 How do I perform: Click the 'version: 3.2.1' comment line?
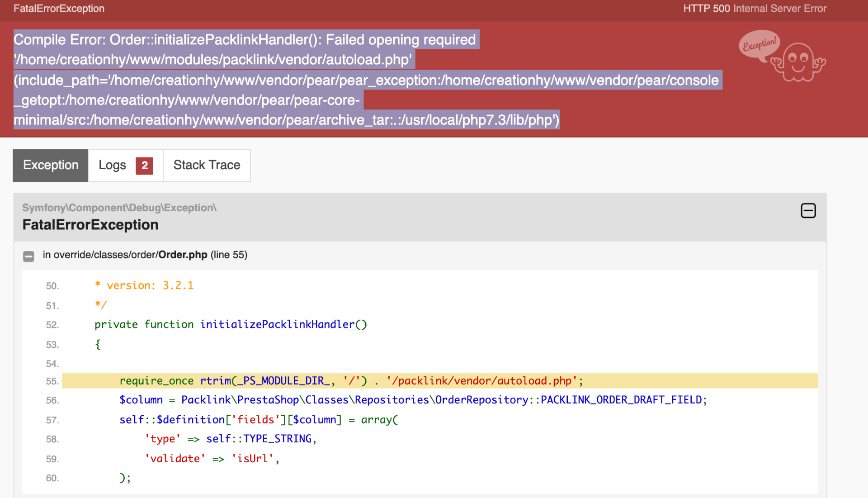[x=144, y=285]
